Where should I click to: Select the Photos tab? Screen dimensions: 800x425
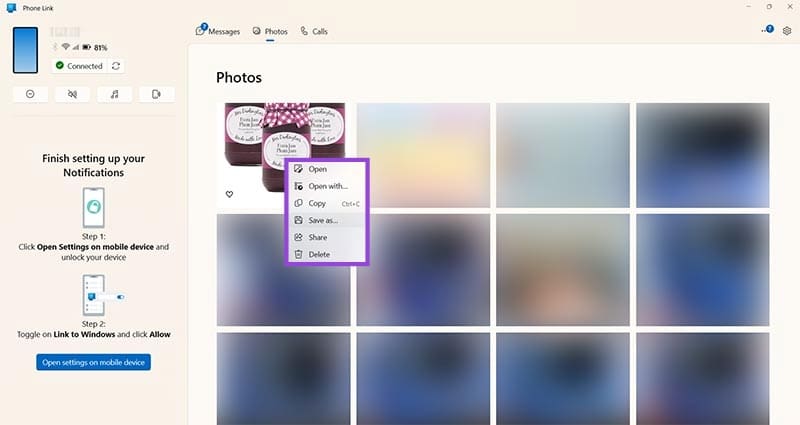270,32
